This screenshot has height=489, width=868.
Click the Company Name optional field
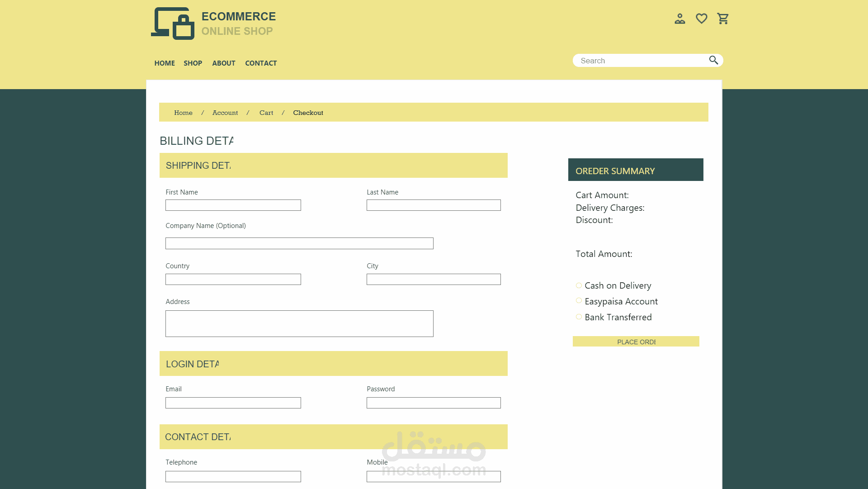(299, 243)
